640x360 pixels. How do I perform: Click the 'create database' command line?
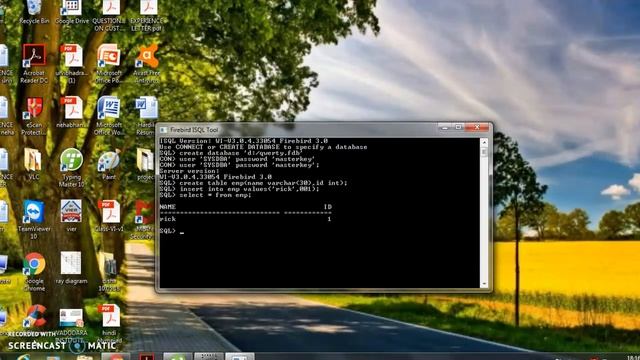click(231, 153)
